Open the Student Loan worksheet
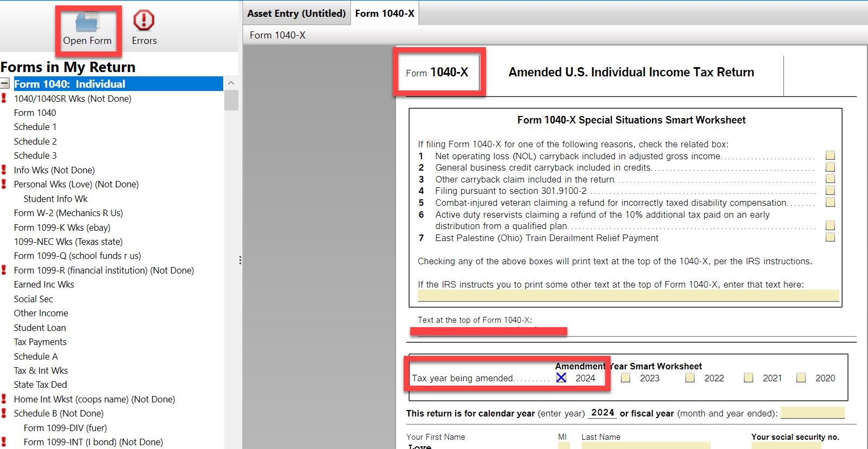868x449 pixels. [x=40, y=328]
